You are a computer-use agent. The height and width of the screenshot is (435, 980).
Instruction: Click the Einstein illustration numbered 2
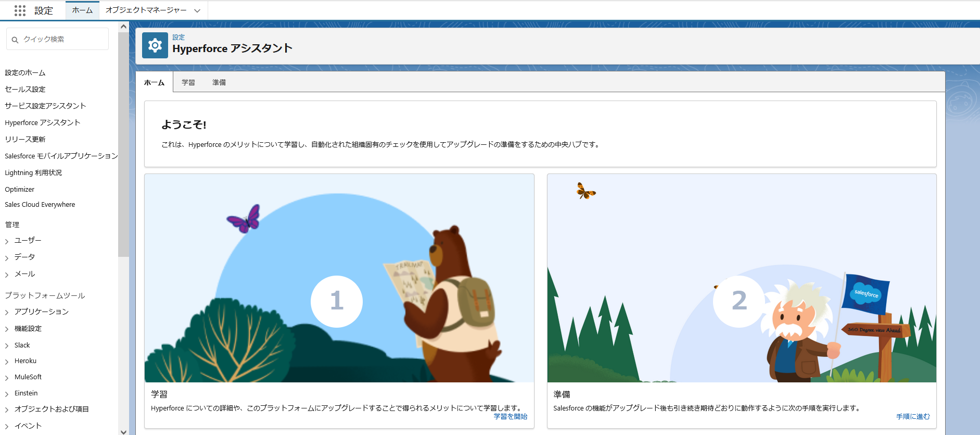point(742,278)
